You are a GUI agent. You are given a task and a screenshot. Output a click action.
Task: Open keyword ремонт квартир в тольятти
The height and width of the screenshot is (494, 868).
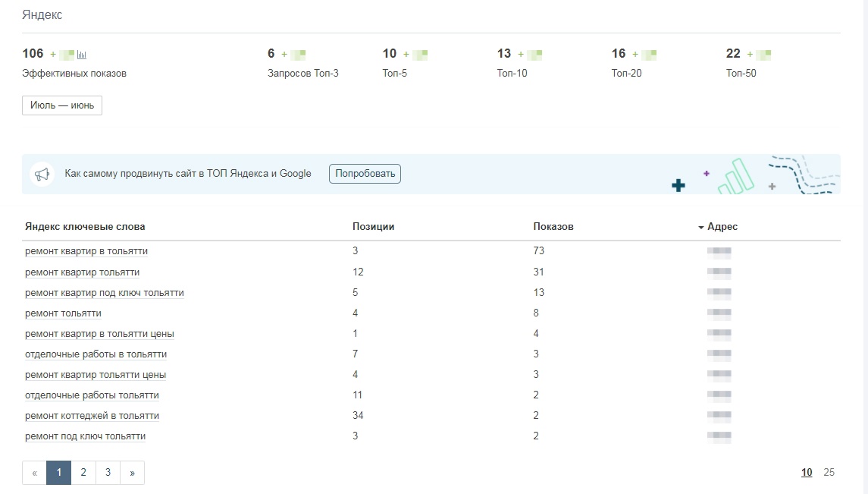tap(86, 251)
